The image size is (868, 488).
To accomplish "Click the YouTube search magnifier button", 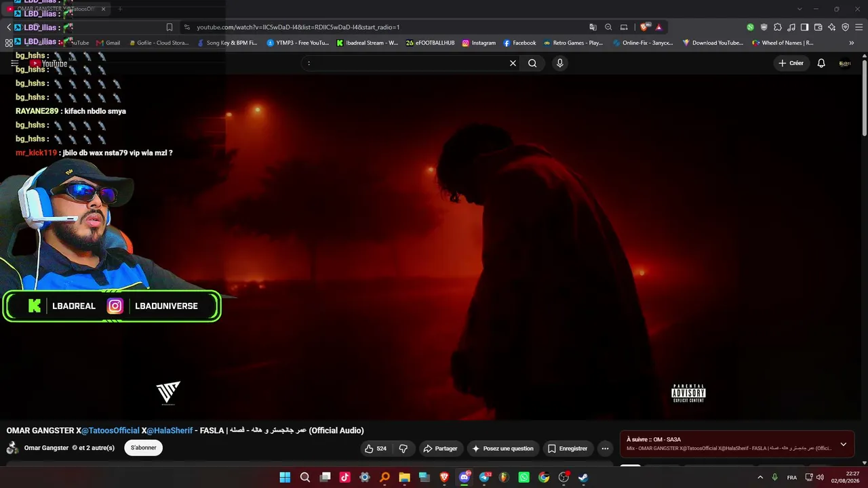I will point(532,63).
